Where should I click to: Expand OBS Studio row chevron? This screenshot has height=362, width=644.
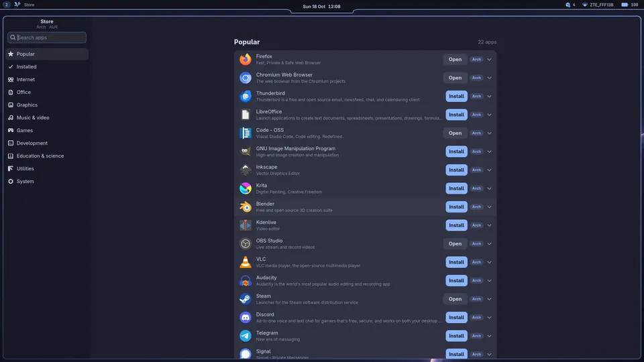(x=489, y=244)
